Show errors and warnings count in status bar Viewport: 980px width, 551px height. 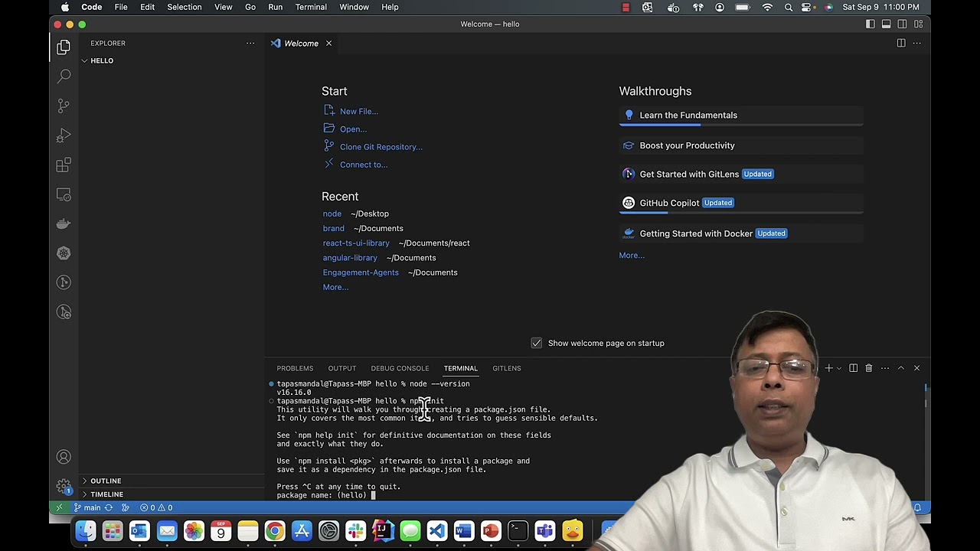point(156,507)
